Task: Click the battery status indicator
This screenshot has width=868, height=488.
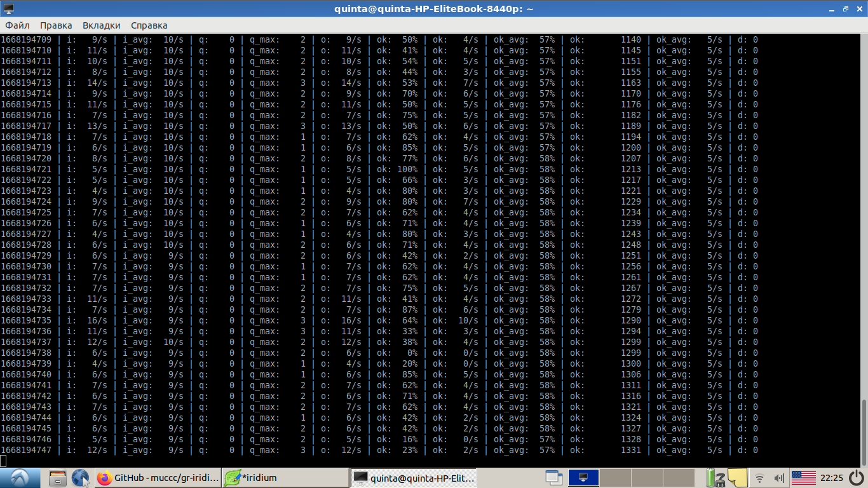Action: tap(714, 478)
